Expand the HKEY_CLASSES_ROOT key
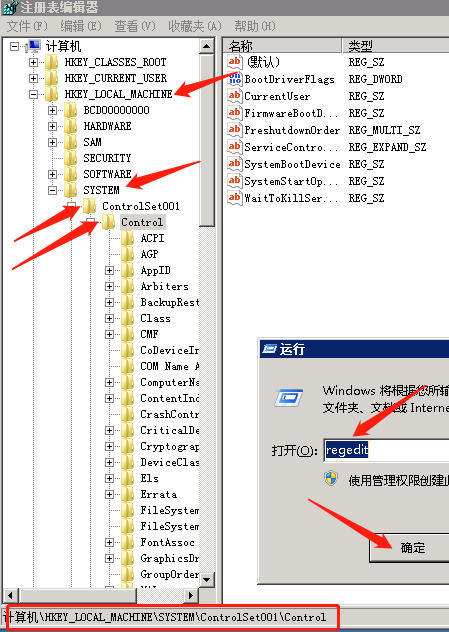Viewport: 449px width, 632px height. click(x=33, y=62)
